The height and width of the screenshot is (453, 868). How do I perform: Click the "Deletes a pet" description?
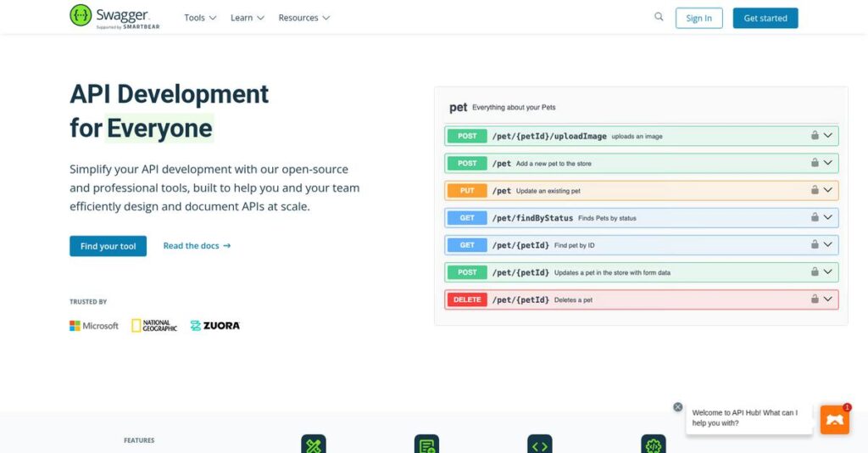point(573,300)
